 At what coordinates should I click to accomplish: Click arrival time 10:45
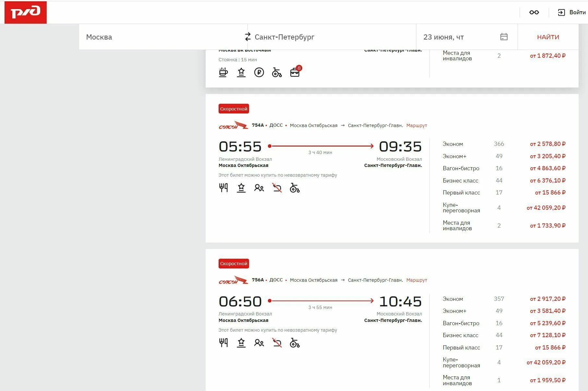(x=400, y=302)
